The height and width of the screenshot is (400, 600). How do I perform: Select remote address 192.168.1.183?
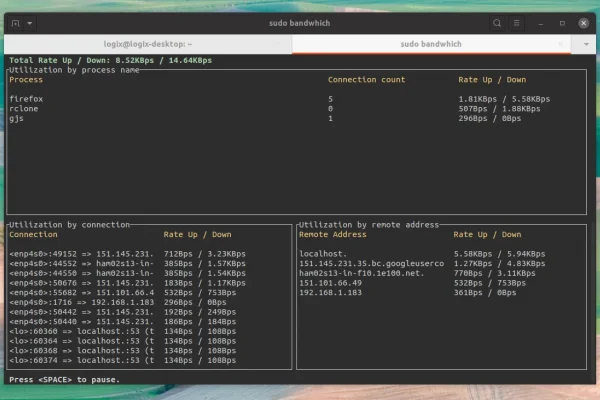[330, 293]
